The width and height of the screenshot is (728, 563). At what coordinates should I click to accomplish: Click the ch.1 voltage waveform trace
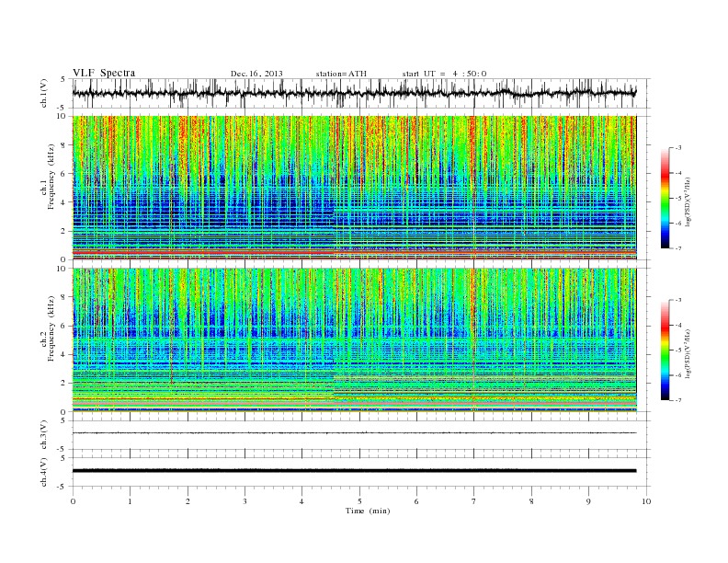[354, 93]
